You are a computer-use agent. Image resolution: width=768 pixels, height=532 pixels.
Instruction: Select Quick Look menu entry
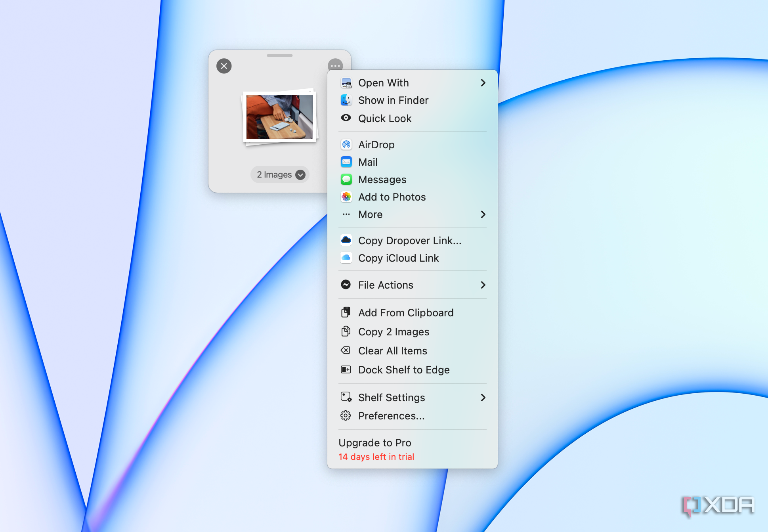(x=413, y=119)
